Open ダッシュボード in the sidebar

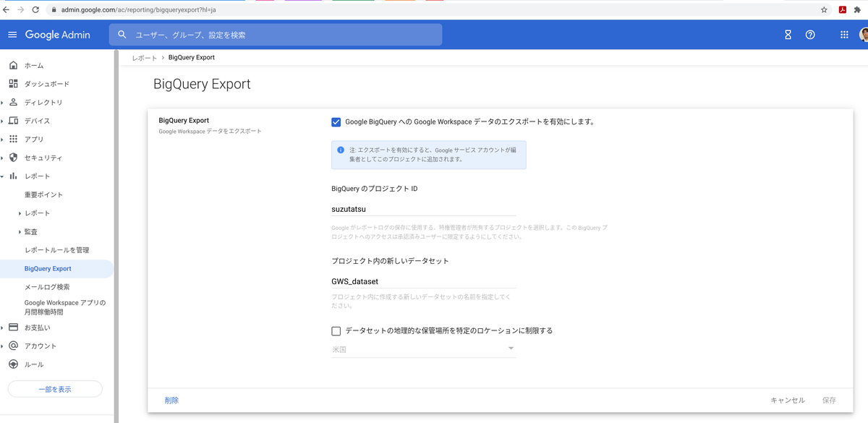[47, 84]
